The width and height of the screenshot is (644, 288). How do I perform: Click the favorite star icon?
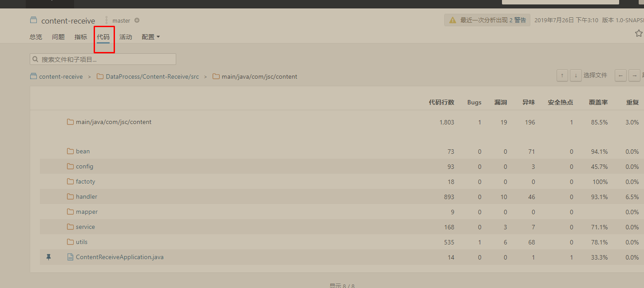coord(639,33)
